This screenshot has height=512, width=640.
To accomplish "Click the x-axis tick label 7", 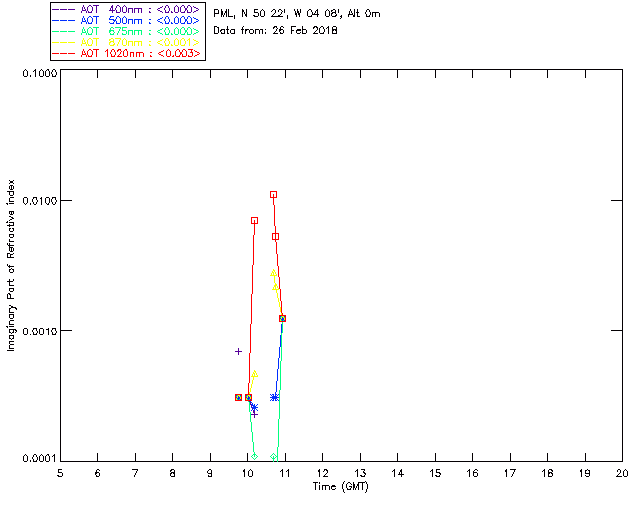I will pyautogui.click(x=135, y=473).
